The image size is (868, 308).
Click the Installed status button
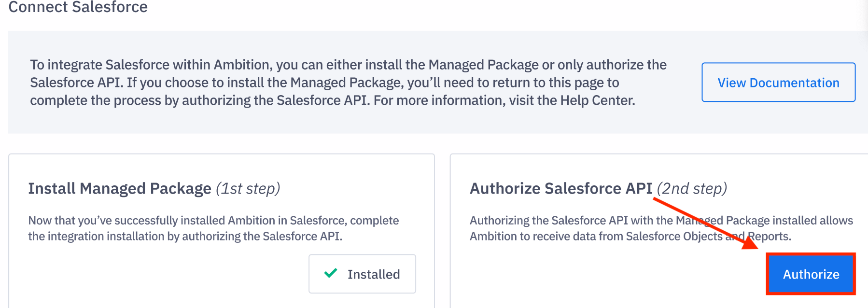pos(362,274)
